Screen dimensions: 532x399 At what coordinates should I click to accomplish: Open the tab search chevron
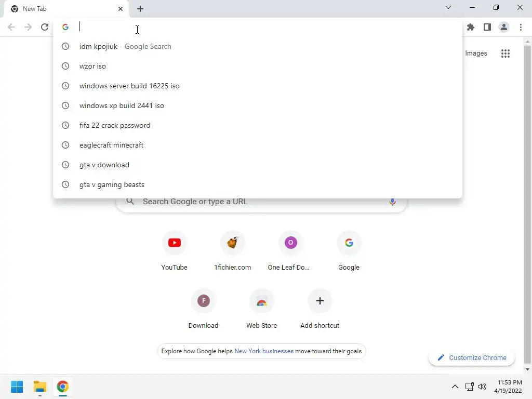tap(448, 7)
